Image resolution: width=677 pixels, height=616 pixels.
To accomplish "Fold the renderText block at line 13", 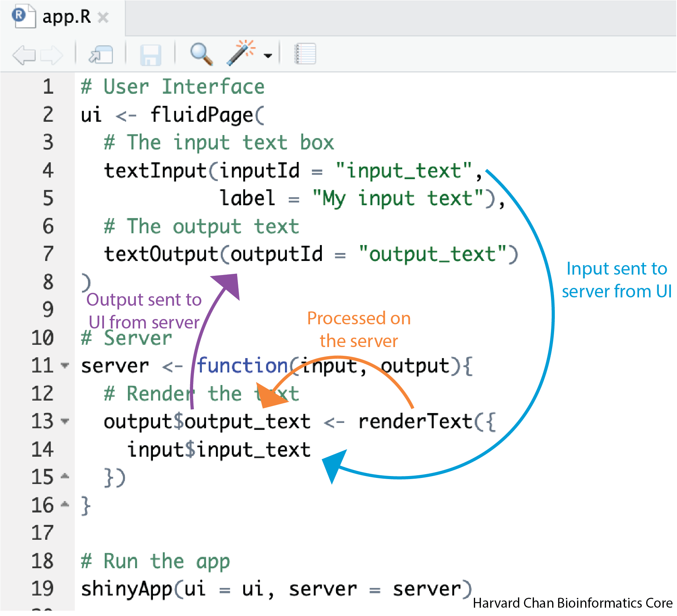I will click(65, 421).
